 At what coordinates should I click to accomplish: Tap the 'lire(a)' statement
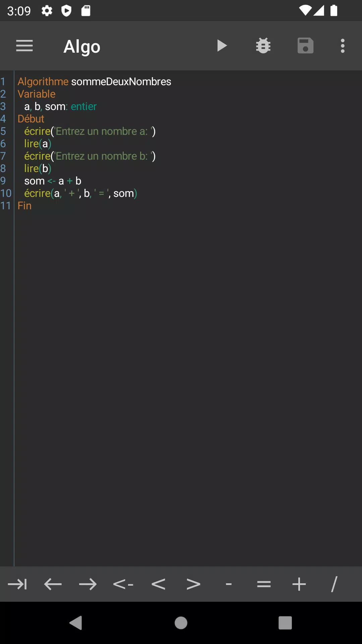click(x=38, y=144)
